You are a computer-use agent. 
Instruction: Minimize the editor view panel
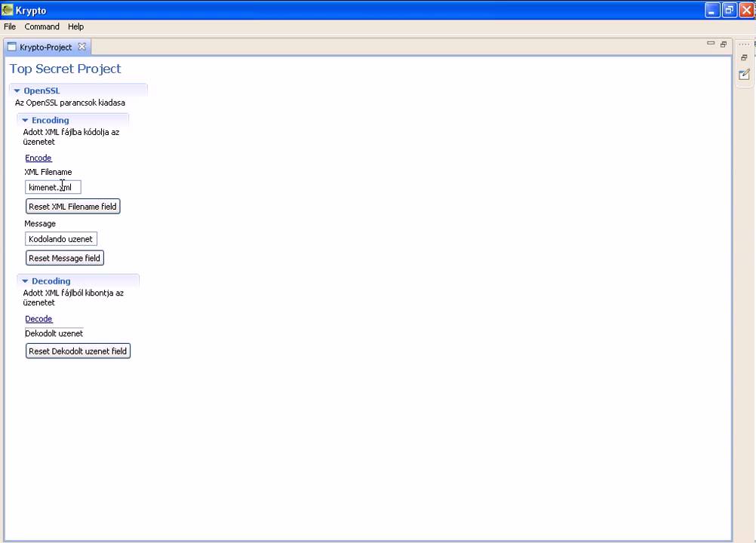(x=711, y=43)
